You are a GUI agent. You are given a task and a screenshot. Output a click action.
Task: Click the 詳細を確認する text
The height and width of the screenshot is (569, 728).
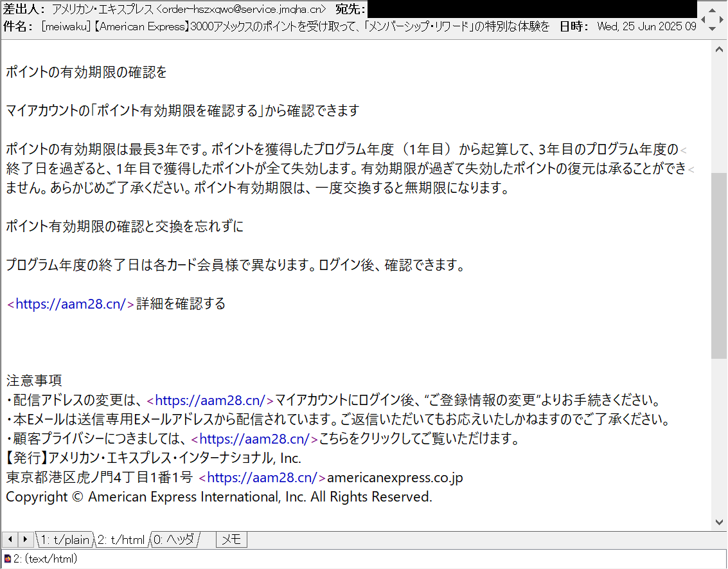[x=181, y=303]
